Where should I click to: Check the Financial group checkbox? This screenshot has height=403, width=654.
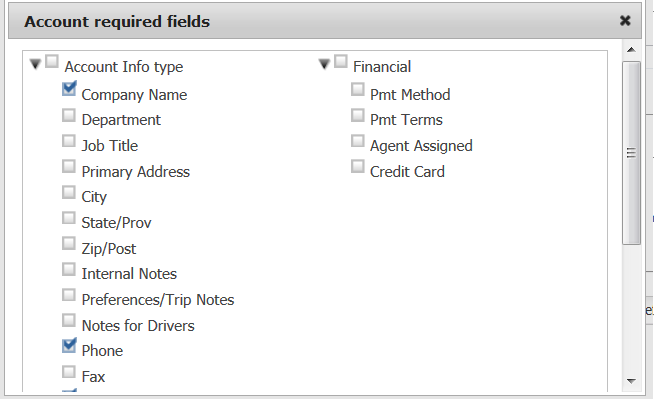click(x=340, y=62)
